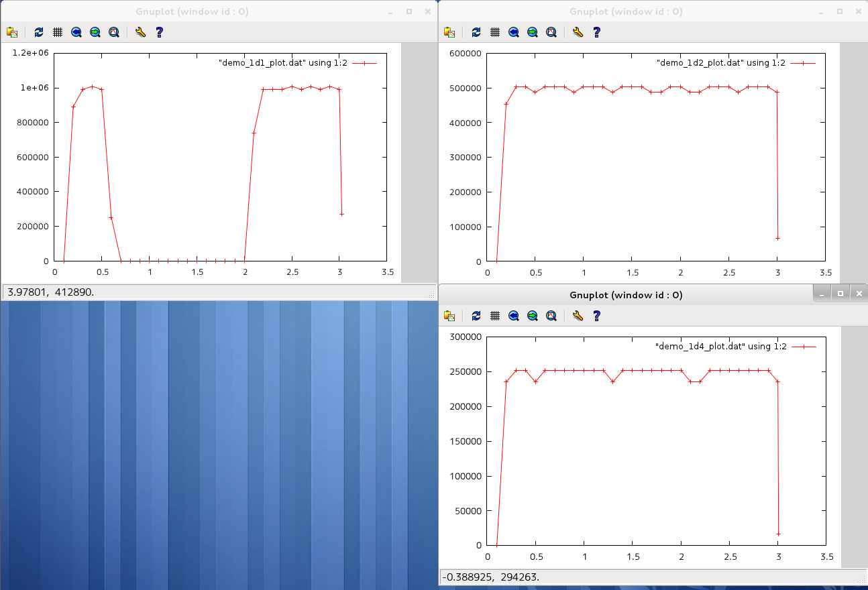Close the demo_1d4 Gnuplot window

pyautogui.click(x=858, y=293)
